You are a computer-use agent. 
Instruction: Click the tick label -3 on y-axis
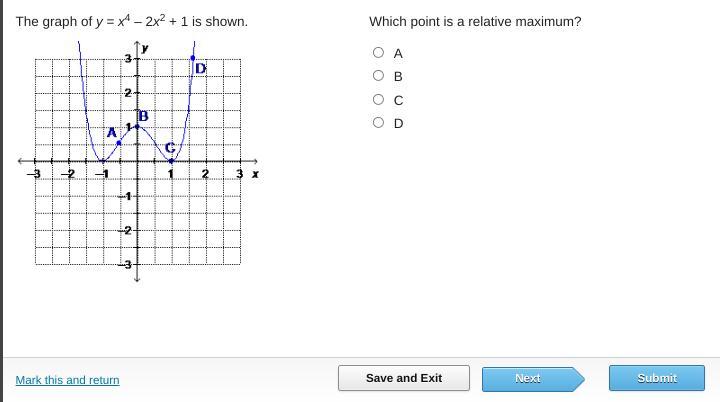[x=128, y=265]
